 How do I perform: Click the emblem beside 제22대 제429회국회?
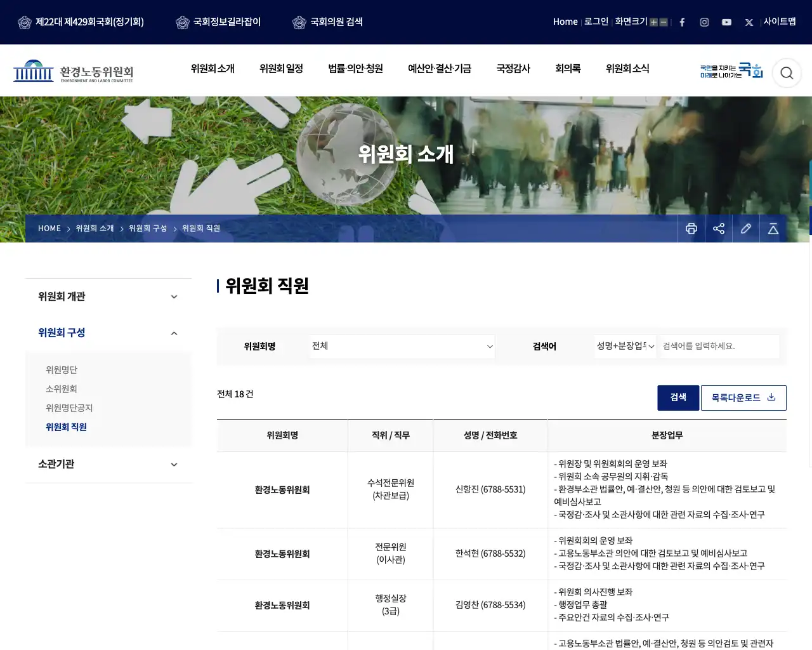[25, 22]
